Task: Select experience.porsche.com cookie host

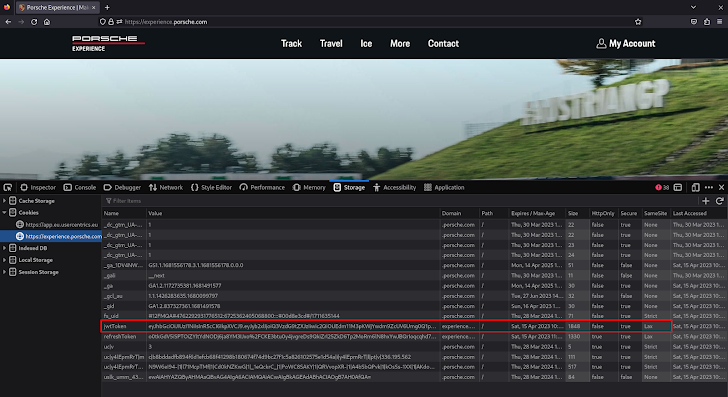Action: [x=58, y=236]
